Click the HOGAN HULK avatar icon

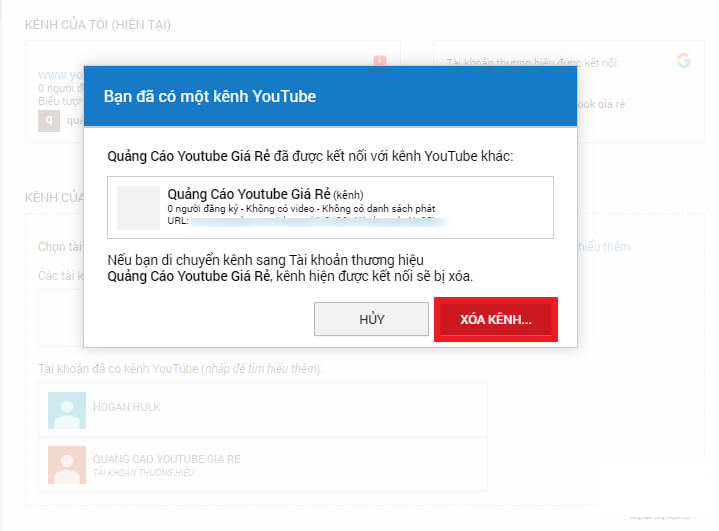coord(67,410)
